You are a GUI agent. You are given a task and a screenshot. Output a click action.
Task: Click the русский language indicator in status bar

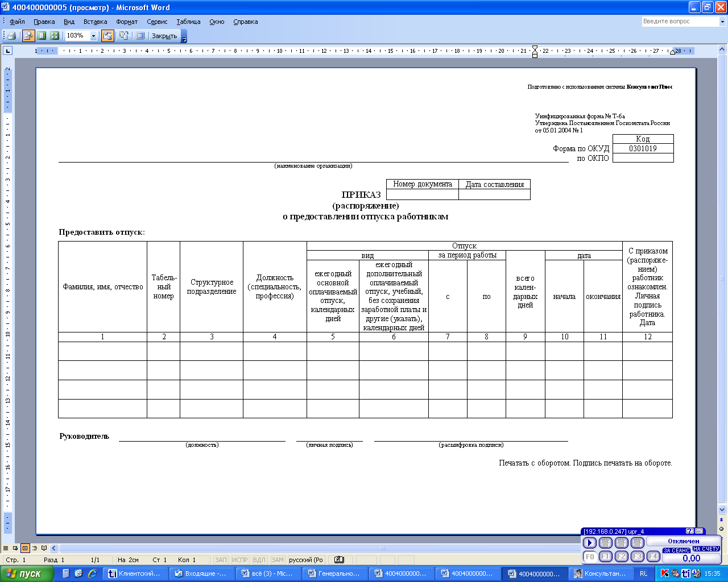(x=306, y=560)
